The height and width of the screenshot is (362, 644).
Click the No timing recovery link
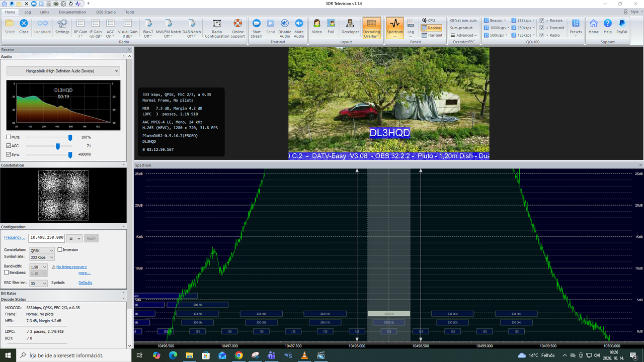(x=71, y=267)
